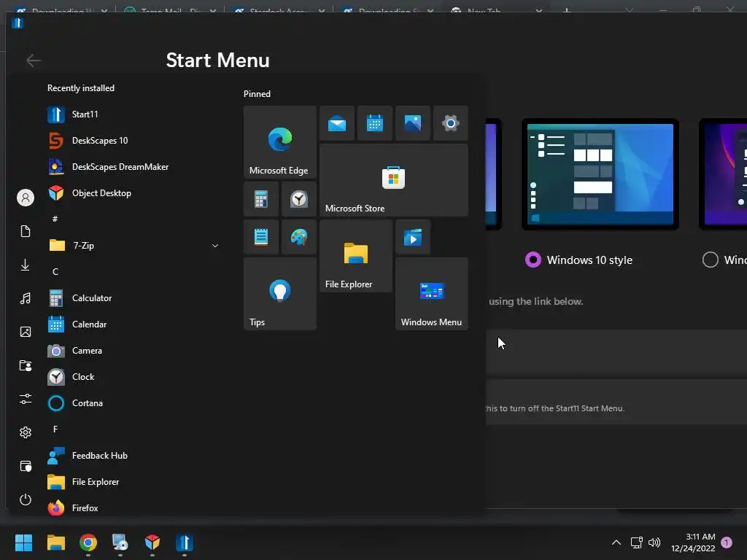Show hidden icons in the system tray
Viewport: 747px width, 560px height.
[616, 542]
